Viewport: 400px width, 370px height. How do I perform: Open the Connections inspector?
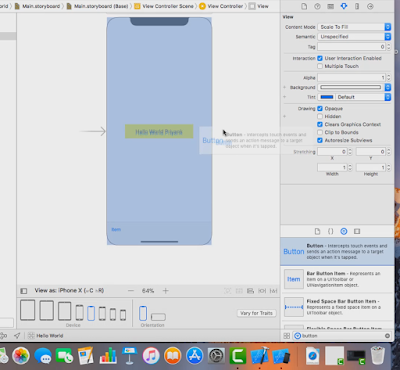click(x=370, y=6)
